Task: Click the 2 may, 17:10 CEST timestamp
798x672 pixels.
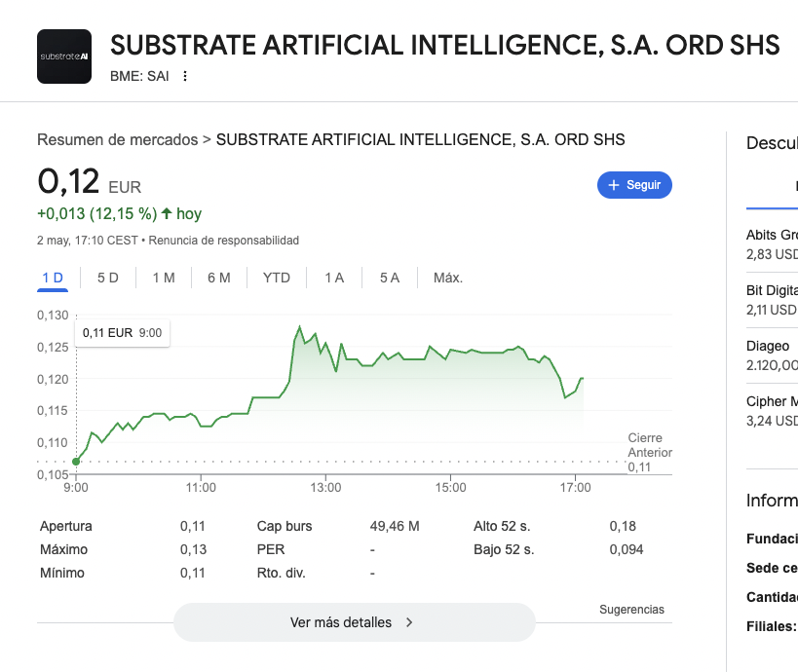Action: [88, 241]
